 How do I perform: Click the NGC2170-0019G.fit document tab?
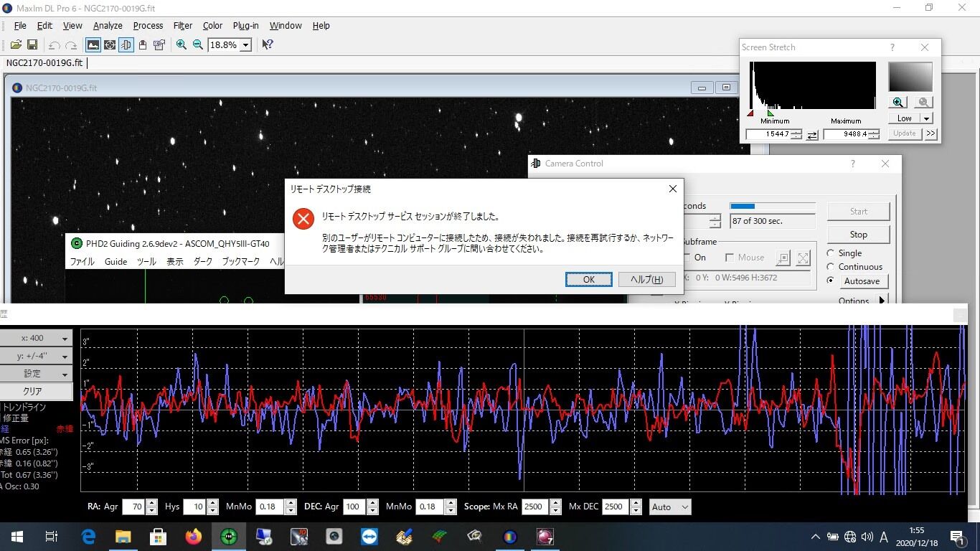[44, 62]
